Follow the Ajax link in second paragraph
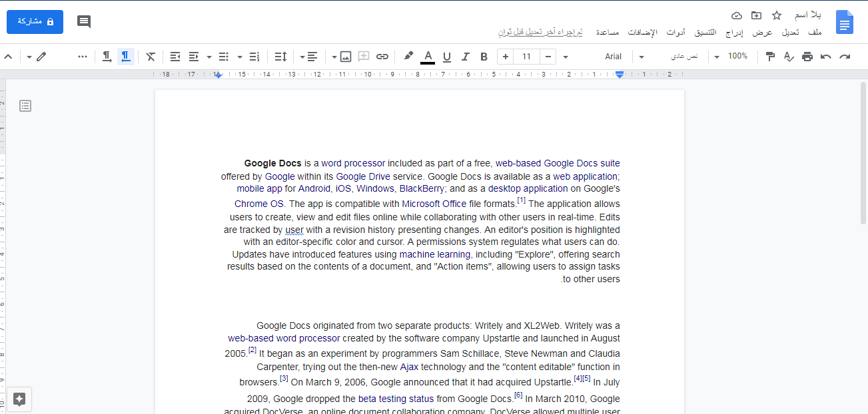Screen dimensions: 868x414 pos(409,366)
